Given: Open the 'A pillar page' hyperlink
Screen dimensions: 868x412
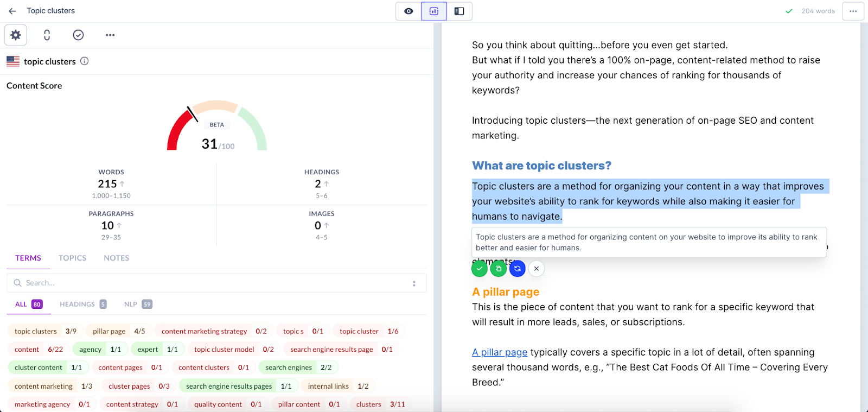Looking at the screenshot, I should (x=500, y=352).
